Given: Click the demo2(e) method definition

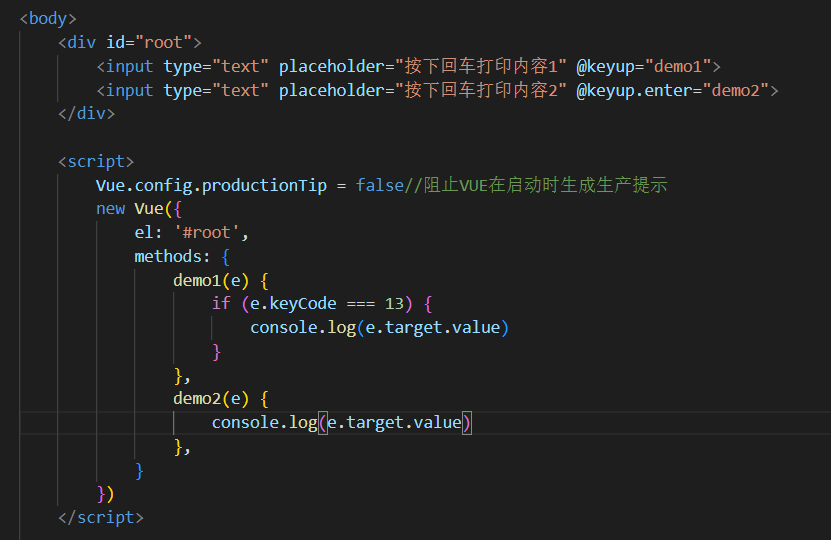Looking at the screenshot, I should coord(210,399).
